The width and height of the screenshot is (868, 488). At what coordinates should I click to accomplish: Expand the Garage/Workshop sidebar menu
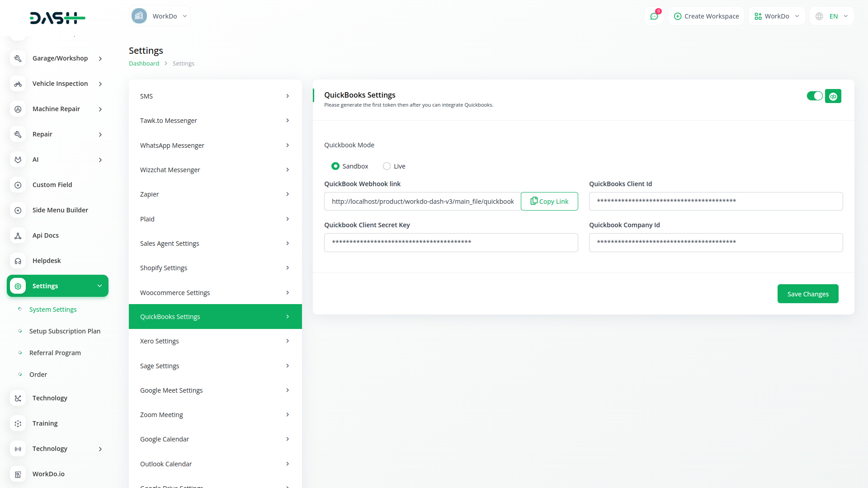coord(60,58)
